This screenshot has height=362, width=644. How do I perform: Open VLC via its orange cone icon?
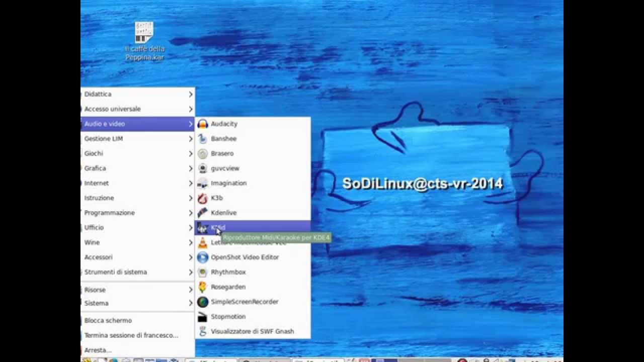[x=202, y=243]
